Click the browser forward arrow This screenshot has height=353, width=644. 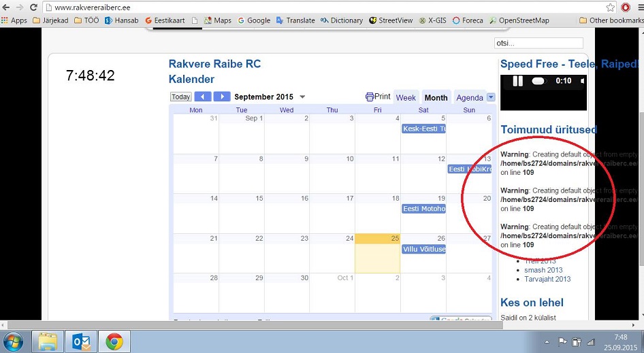[x=19, y=7]
